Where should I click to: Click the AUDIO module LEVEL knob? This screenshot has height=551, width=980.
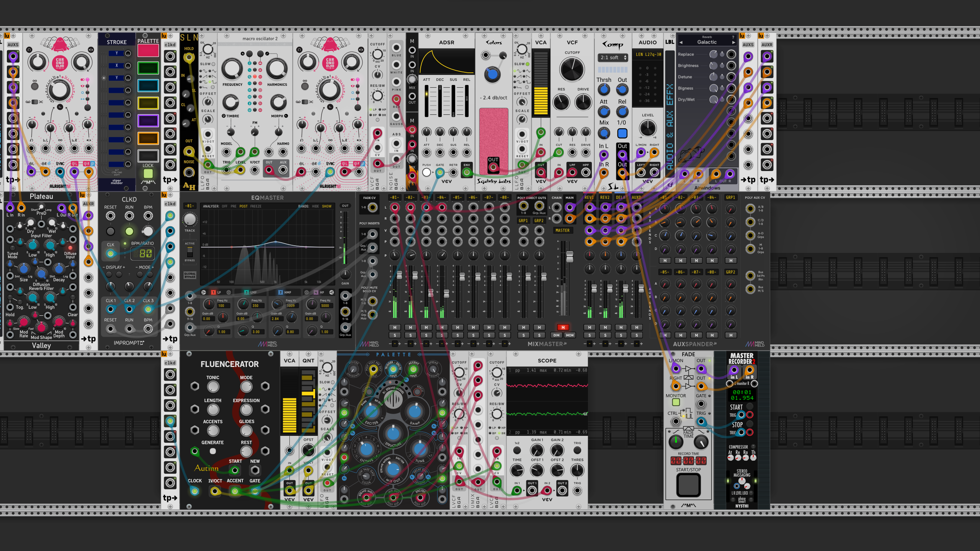(x=647, y=128)
